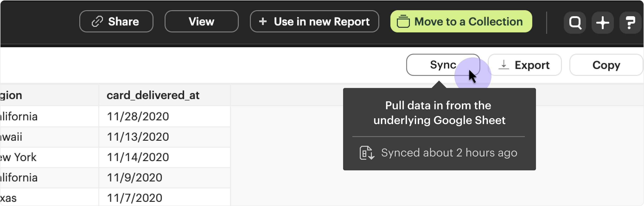The width and height of the screenshot is (644, 206).
Task: Select the 11/9/2020 date cell
Action: (134, 178)
